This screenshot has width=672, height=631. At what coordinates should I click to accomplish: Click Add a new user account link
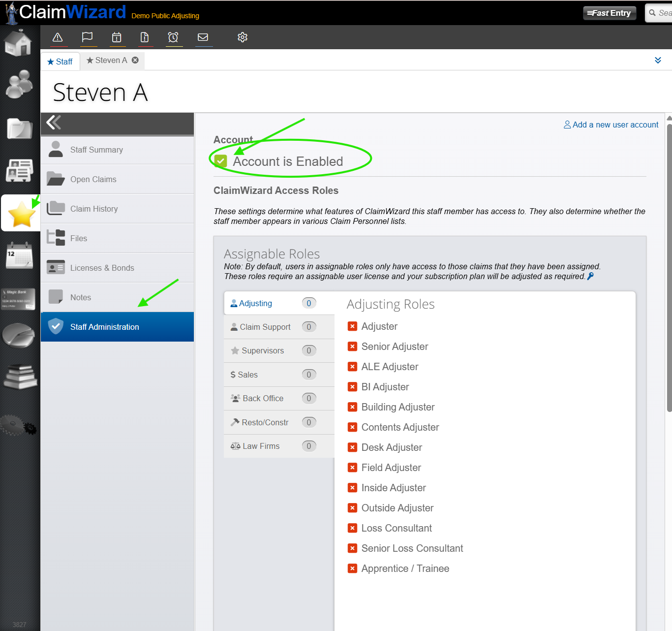coord(611,125)
